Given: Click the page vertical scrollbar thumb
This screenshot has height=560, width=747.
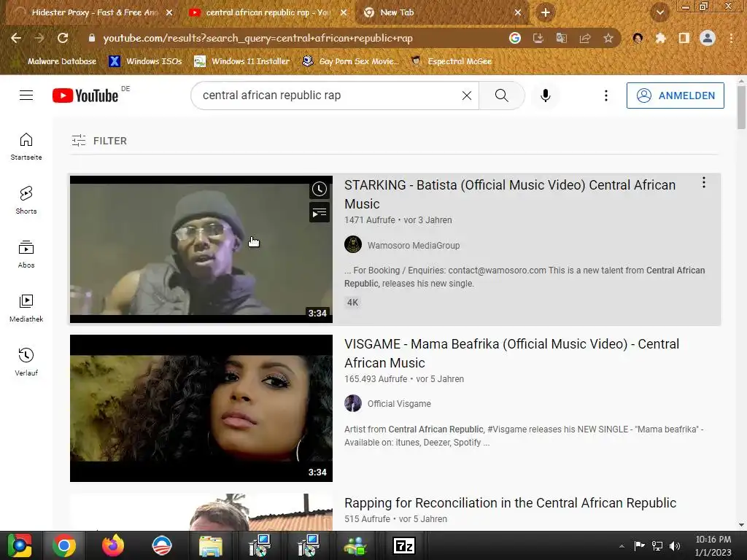Looking at the screenshot, I should point(741,107).
